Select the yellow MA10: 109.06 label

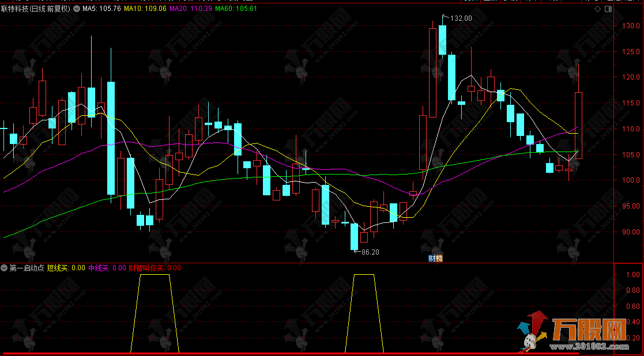tap(145, 9)
